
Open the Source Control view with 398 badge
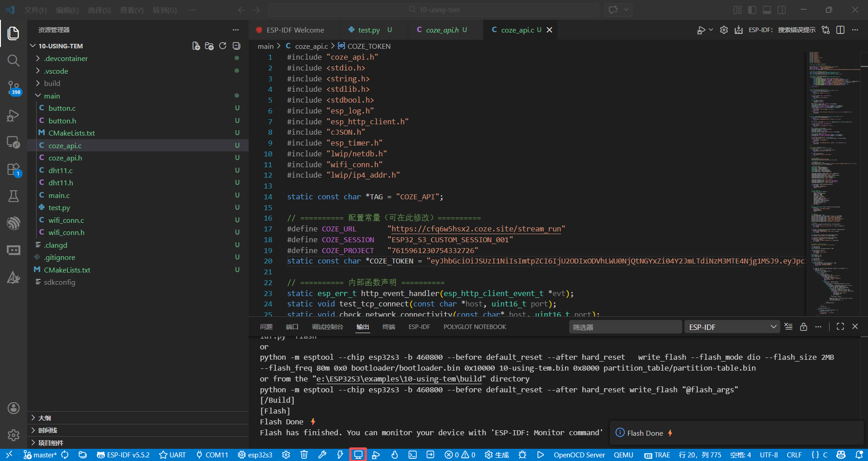[x=14, y=88]
